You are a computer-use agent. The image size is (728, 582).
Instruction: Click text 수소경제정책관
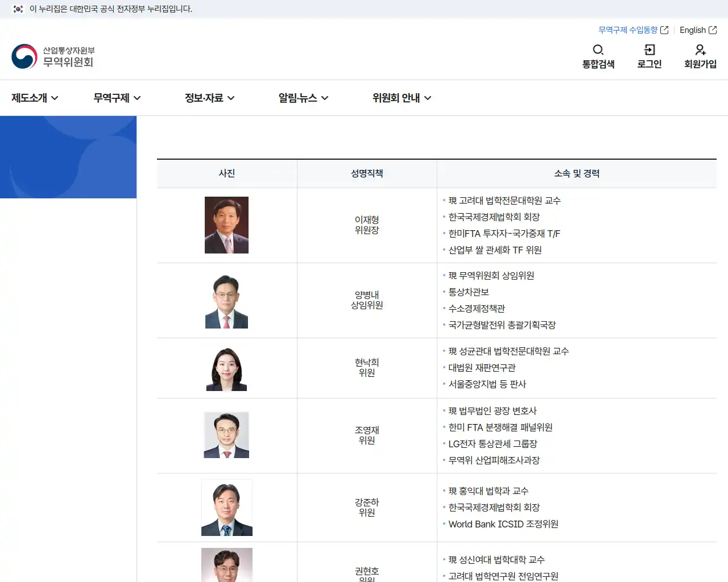click(477, 309)
